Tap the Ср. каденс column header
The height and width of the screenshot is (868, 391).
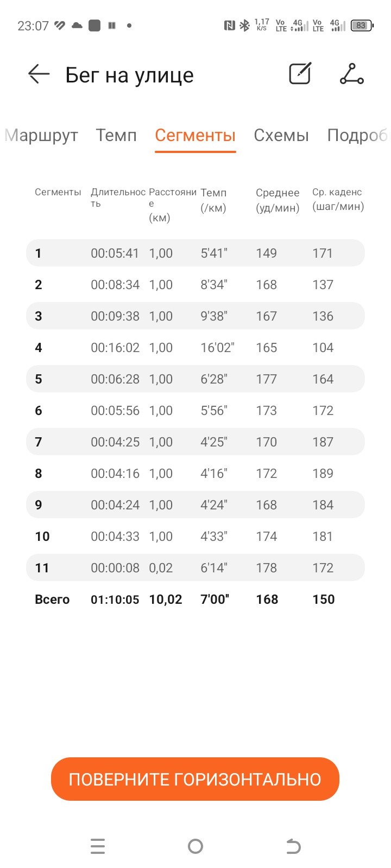[x=338, y=199]
